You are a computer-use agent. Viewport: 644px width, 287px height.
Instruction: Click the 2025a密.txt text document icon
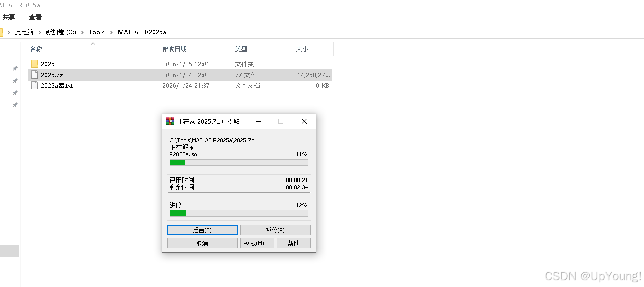(34, 85)
